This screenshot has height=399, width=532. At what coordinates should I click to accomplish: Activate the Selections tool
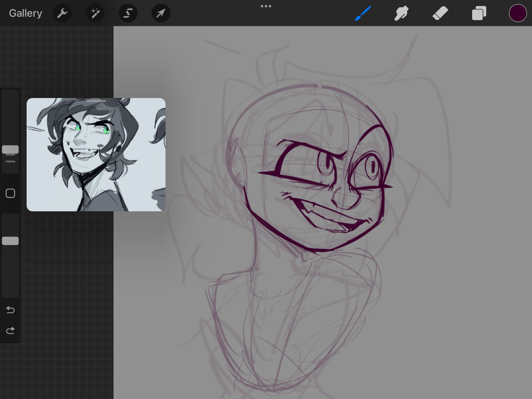click(128, 13)
